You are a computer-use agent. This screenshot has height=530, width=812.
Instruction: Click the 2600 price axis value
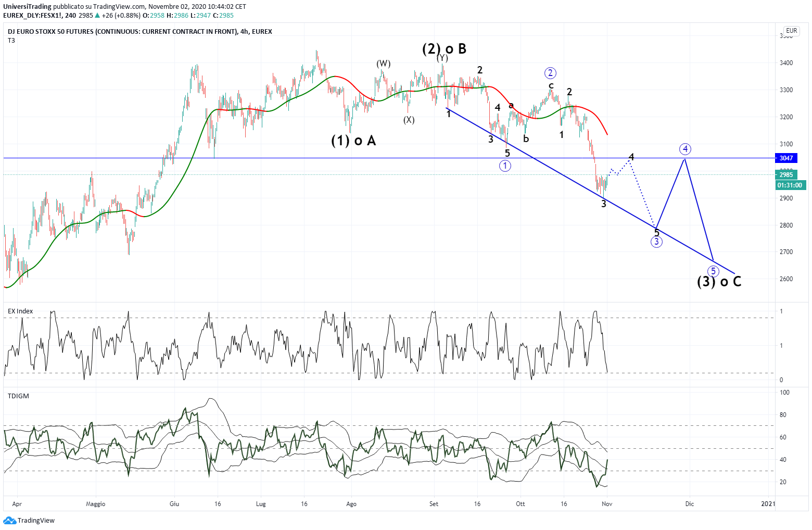(786, 279)
